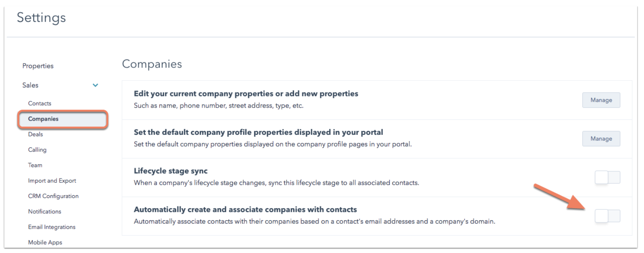
Task: Navigate to Calling settings
Action: 37,150
